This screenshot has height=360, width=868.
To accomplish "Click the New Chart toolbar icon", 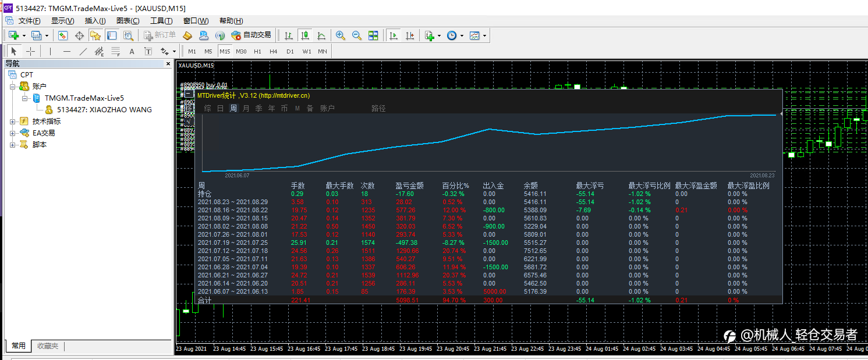I will pyautogui.click(x=13, y=35).
